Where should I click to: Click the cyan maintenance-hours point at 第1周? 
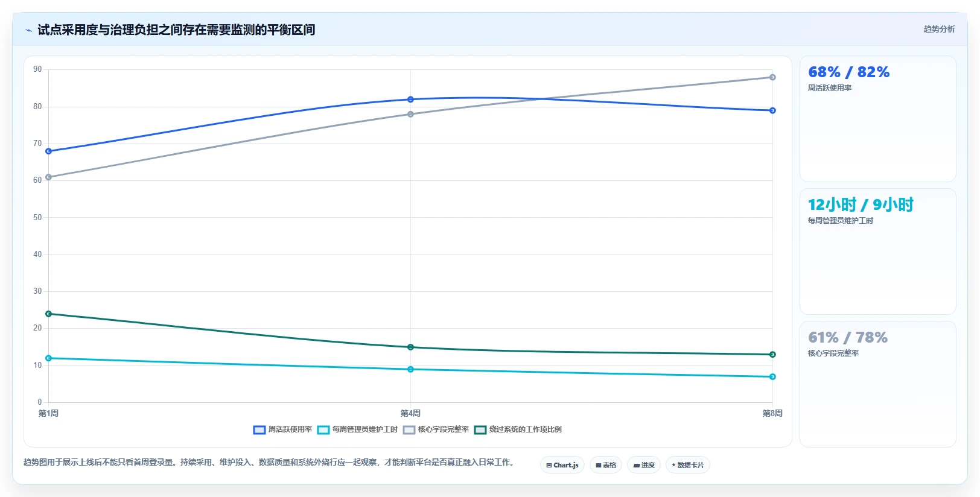coord(49,358)
